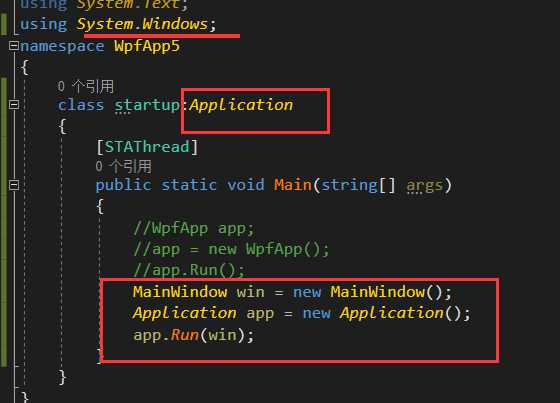Click the args parameter
560x403 pixels.
tap(424, 186)
